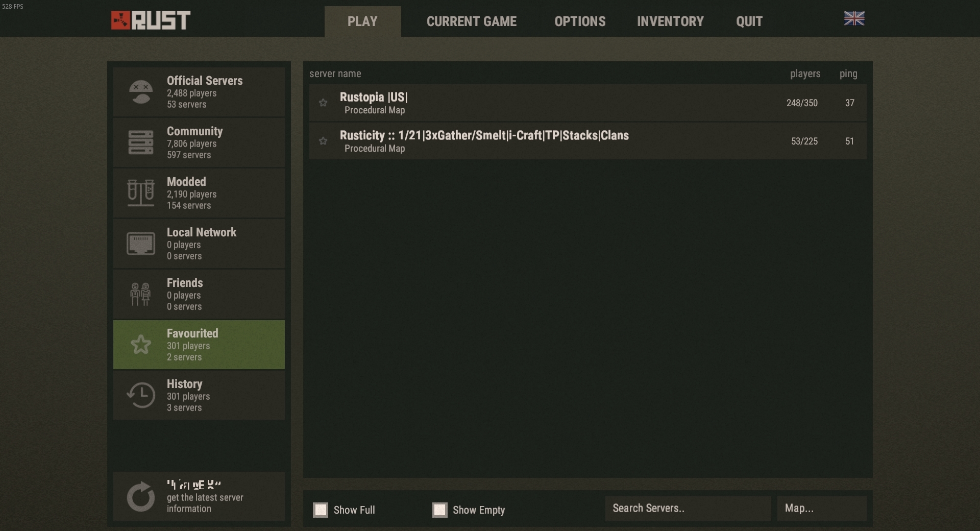
Task: Enable the Show Empty checkbox
Action: click(440, 510)
